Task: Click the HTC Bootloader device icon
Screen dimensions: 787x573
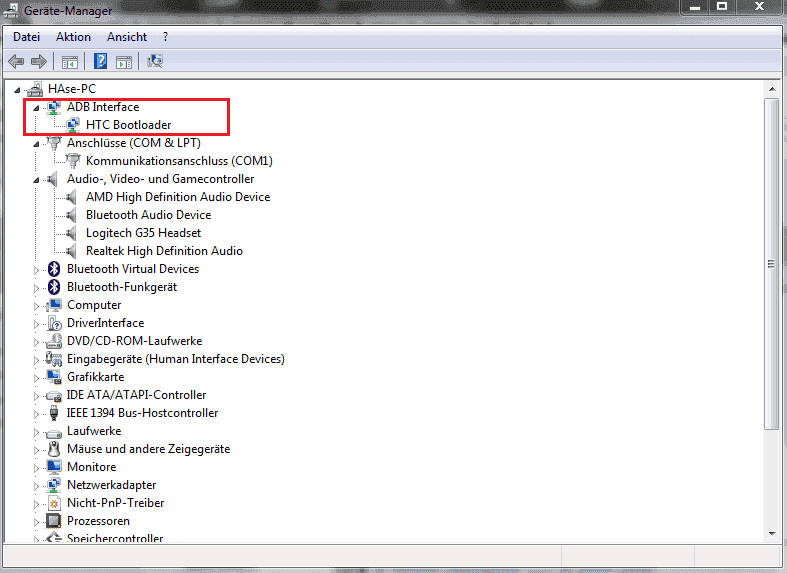Action: point(73,125)
